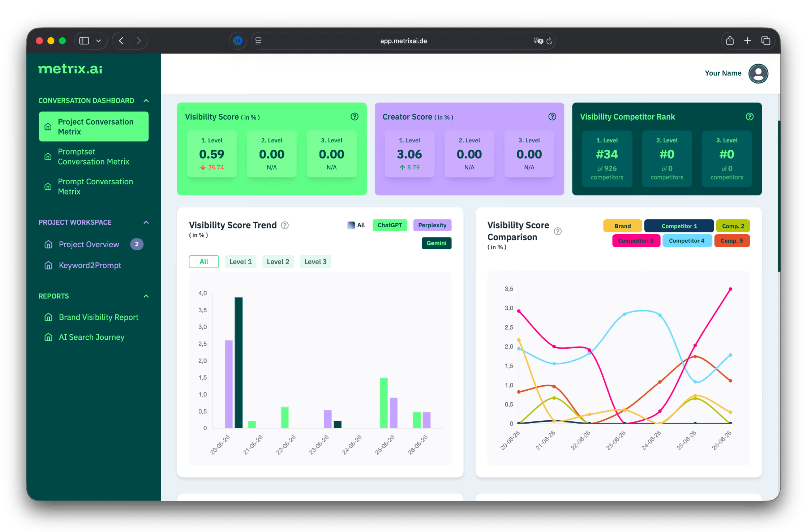The width and height of the screenshot is (807, 532).
Task: Toggle the Brand legend chip
Action: [623, 226]
